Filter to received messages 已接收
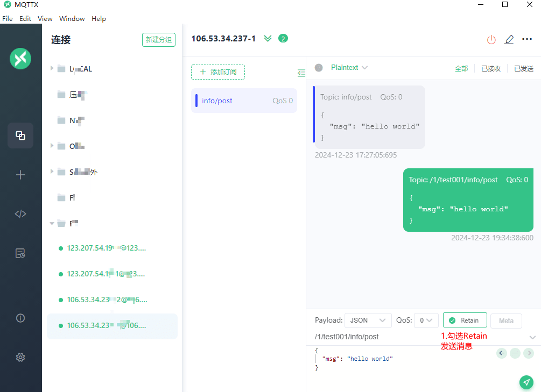Screen dimensions: 541x392 click(x=490, y=69)
